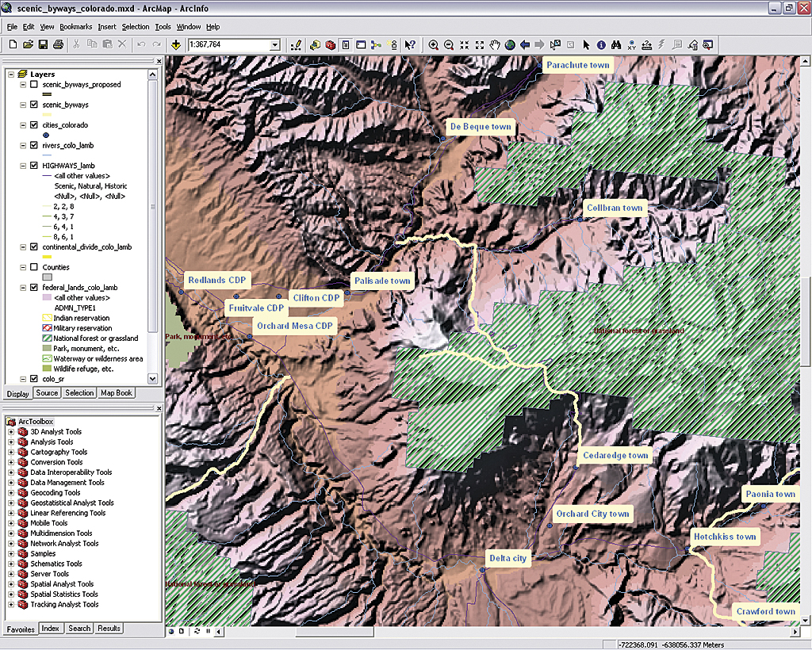The width and height of the screenshot is (812, 650).
Task: Open the Command Line window icon
Action: (x=361, y=45)
